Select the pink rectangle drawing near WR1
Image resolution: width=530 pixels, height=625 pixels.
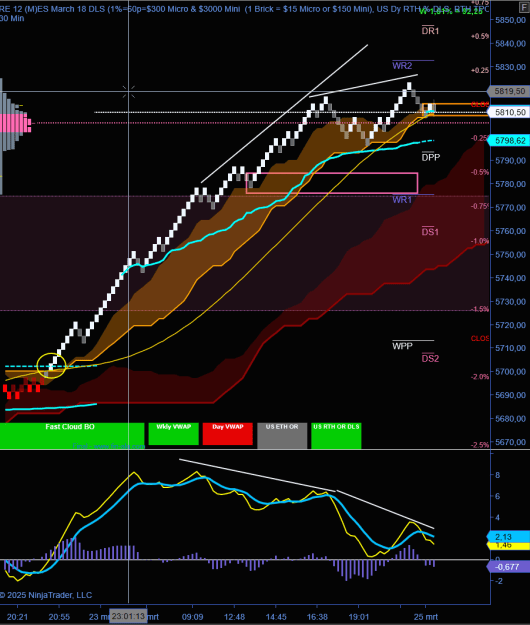(x=332, y=183)
